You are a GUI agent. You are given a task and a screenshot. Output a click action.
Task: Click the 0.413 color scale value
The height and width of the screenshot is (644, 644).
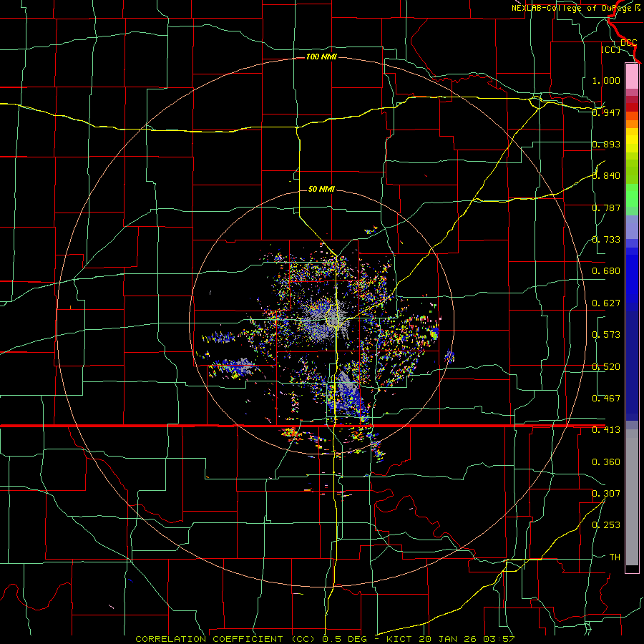coord(606,430)
